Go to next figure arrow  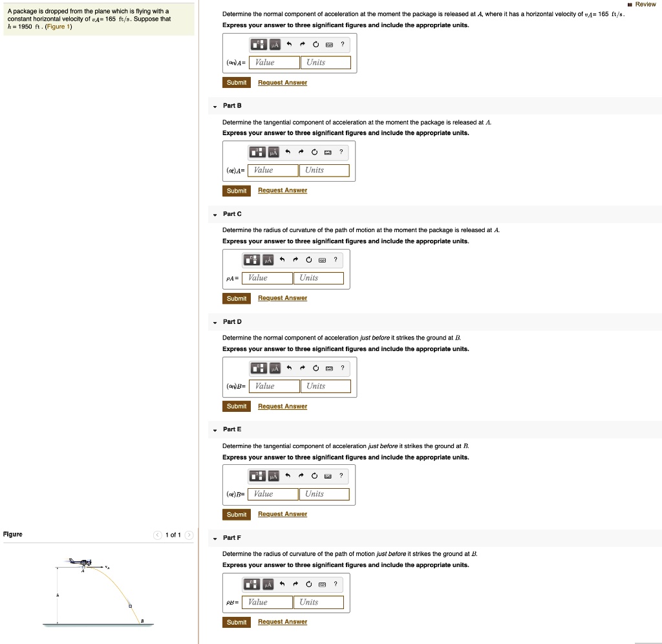click(x=189, y=535)
